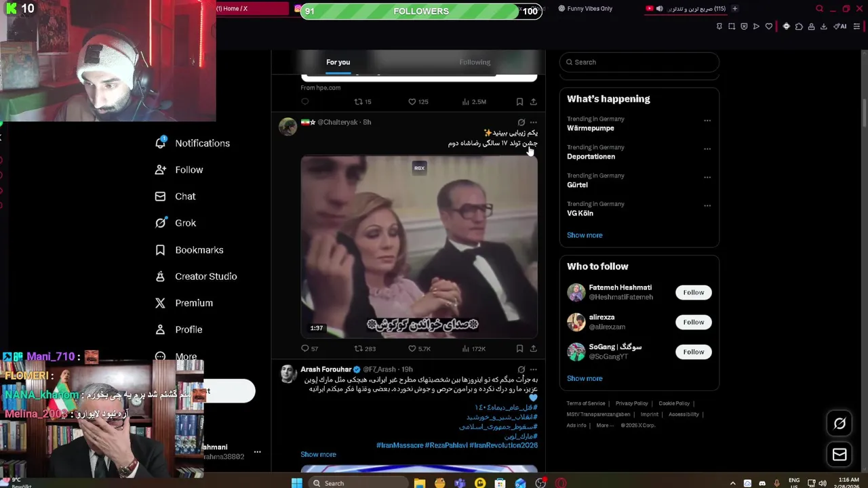Click the page vertical scrollbar
868x488 pixels.
click(x=864, y=113)
